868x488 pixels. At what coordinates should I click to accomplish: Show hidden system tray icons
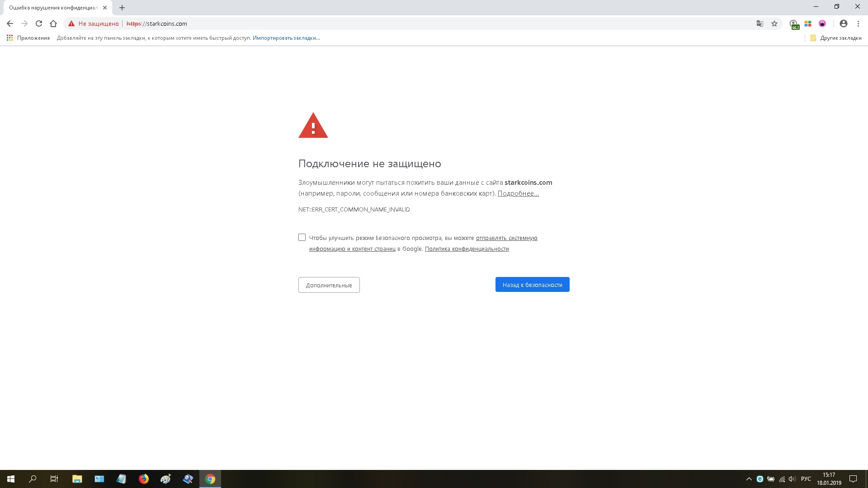point(749,479)
